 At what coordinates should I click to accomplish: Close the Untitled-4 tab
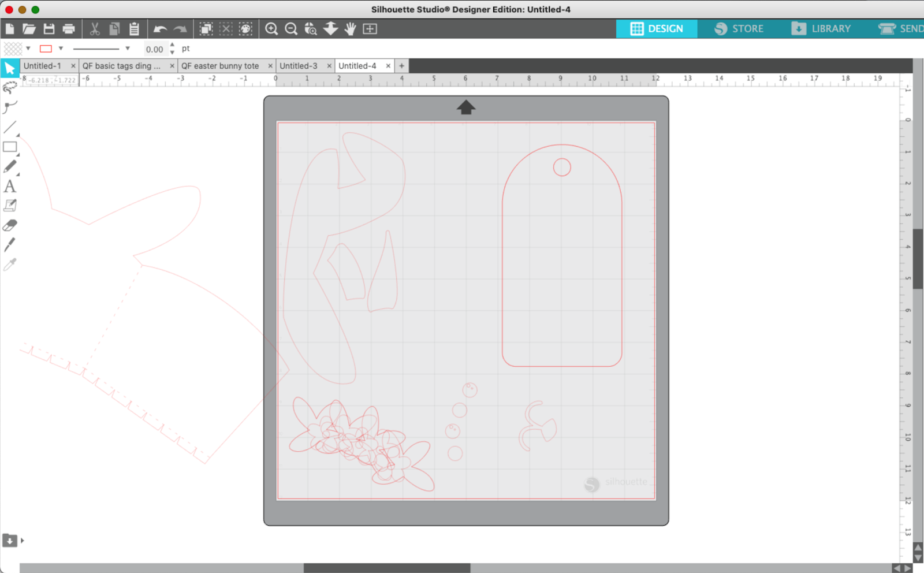pos(388,66)
